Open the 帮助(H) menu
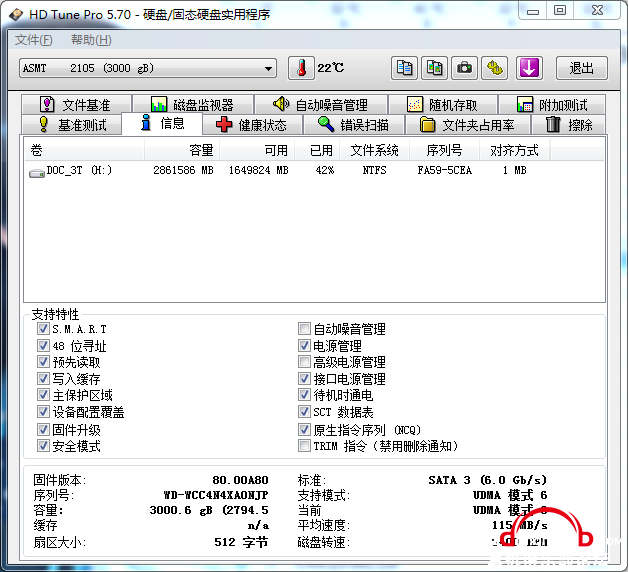The image size is (628, 572). 91,40
